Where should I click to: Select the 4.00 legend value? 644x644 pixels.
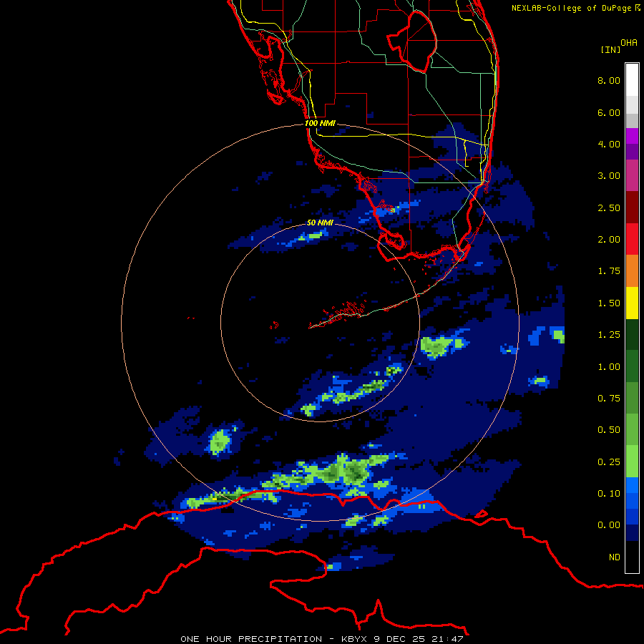click(x=609, y=144)
